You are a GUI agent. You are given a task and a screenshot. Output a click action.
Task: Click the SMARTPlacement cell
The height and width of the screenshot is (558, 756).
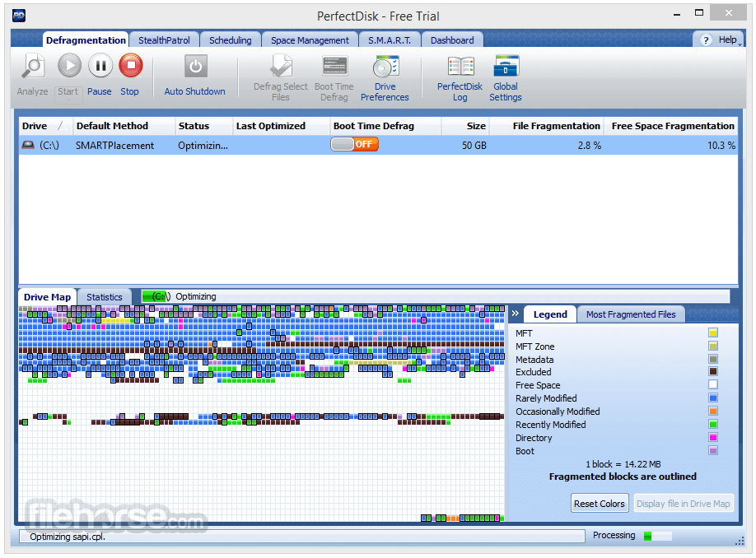[x=114, y=145]
